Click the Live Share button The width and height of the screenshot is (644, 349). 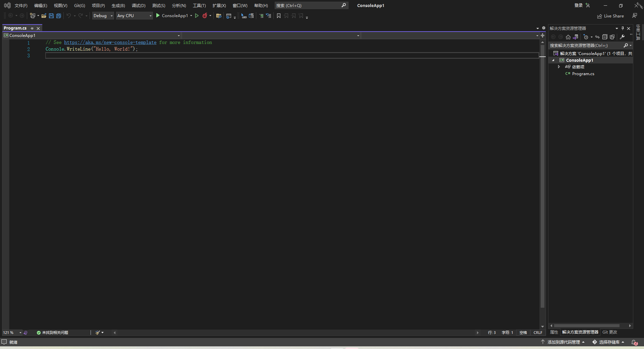[610, 16]
